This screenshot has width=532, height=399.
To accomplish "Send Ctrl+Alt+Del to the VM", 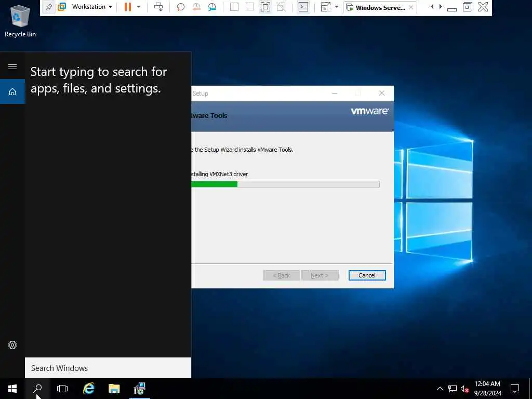I will point(158,7).
